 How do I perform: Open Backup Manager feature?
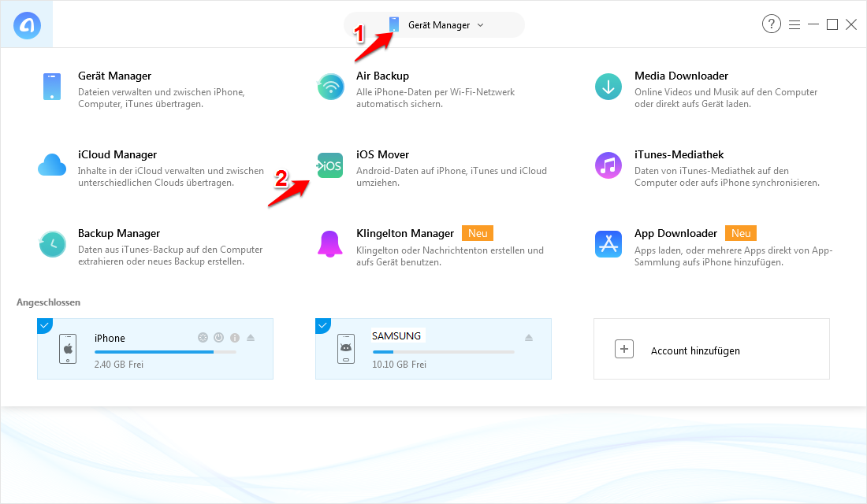click(x=119, y=233)
